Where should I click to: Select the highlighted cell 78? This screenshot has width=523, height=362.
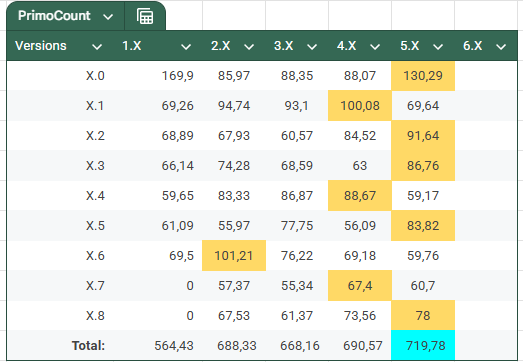coord(423,316)
